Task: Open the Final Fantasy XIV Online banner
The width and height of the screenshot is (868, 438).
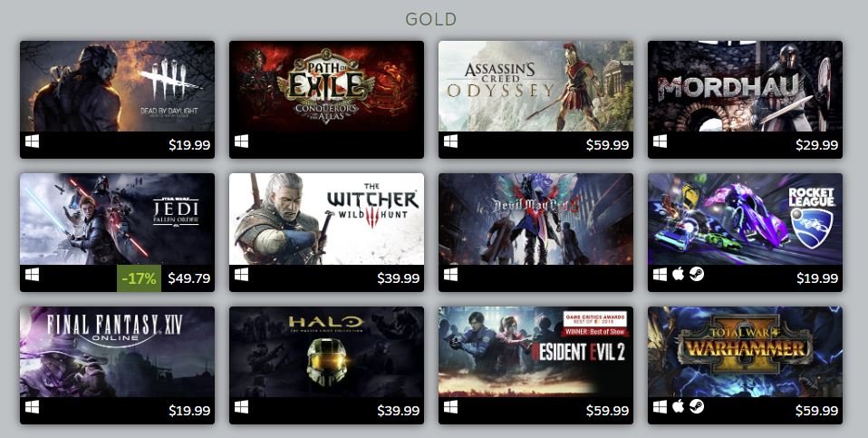Action: coord(118,352)
